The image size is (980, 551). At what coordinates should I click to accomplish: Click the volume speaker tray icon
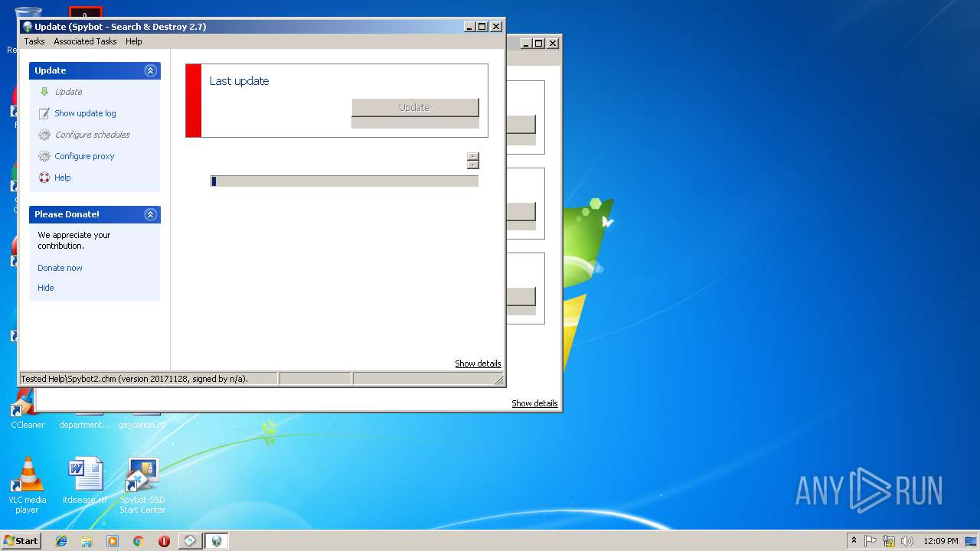click(x=907, y=541)
